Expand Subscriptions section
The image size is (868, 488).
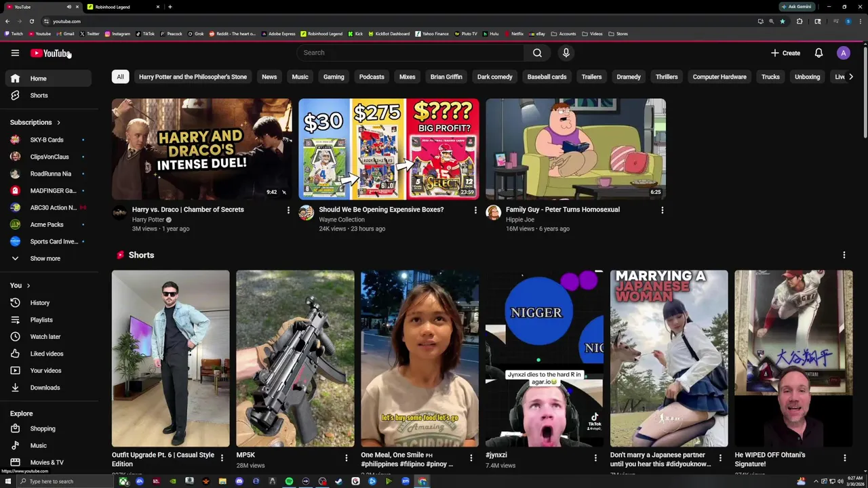point(35,123)
